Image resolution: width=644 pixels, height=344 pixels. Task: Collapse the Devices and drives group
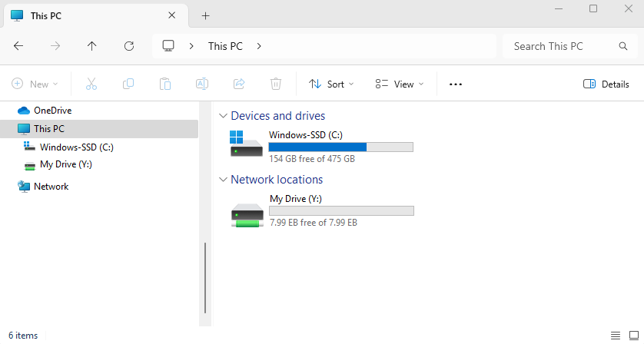[x=223, y=116]
